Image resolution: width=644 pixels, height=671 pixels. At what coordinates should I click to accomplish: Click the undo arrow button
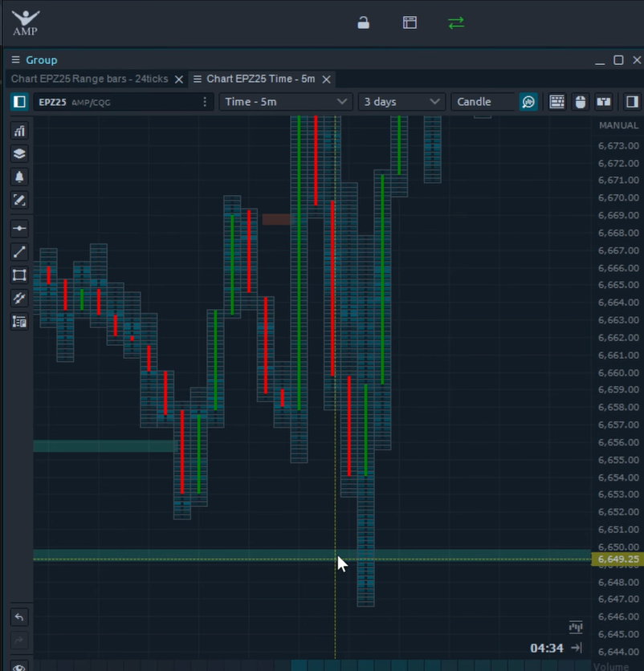point(19,617)
